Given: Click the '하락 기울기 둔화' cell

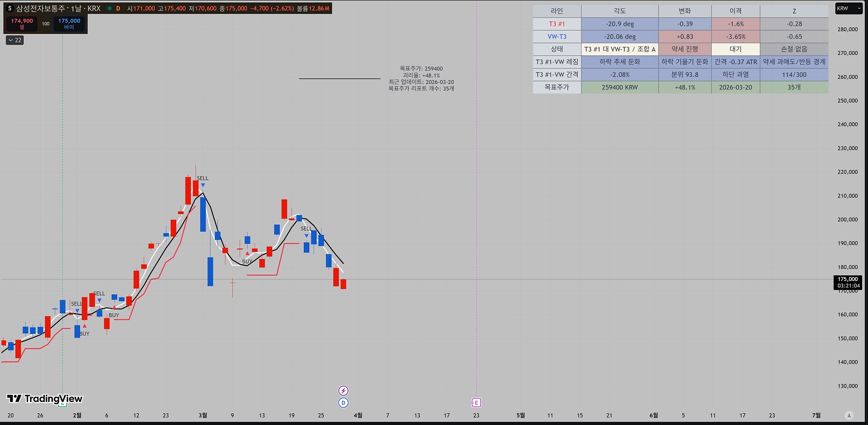Looking at the screenshot, I should click(x=685, y=62).
